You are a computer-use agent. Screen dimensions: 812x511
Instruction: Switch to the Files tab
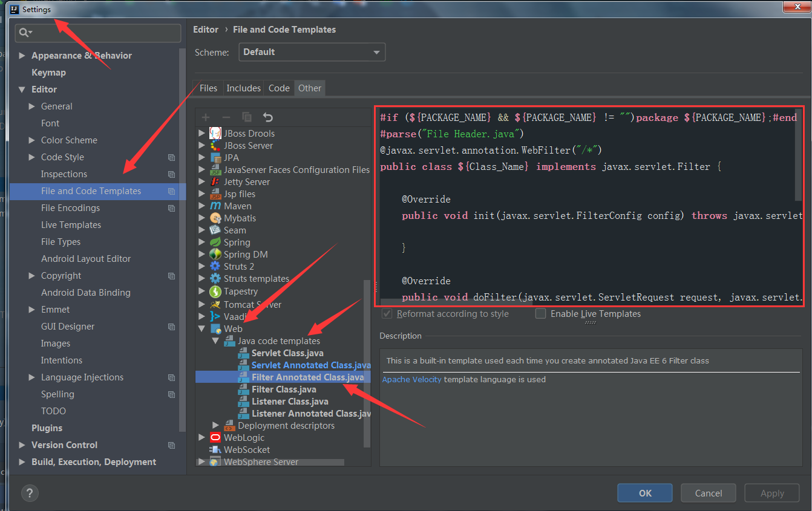208,88
